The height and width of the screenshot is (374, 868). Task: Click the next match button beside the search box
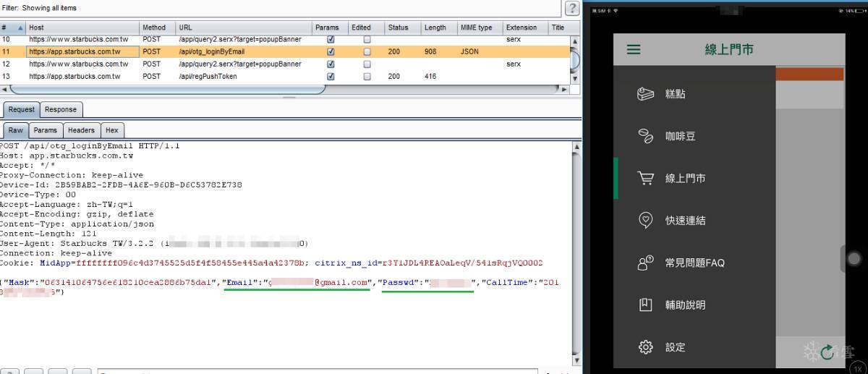pos(82,371)
